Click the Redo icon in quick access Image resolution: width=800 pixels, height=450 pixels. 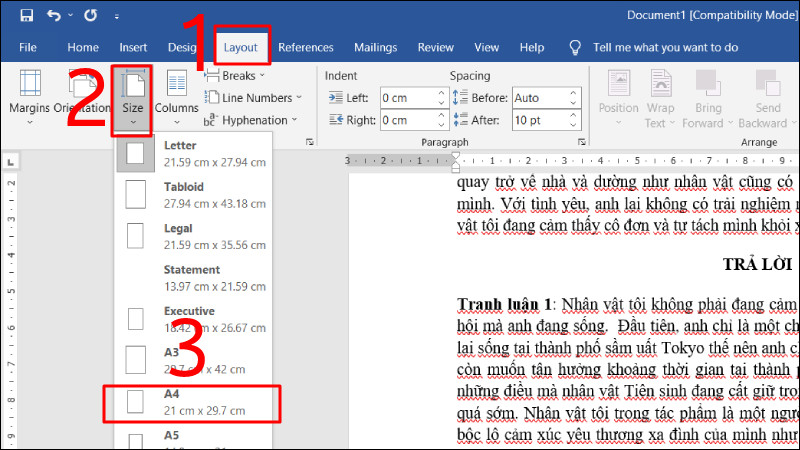(x=91, y=16)
